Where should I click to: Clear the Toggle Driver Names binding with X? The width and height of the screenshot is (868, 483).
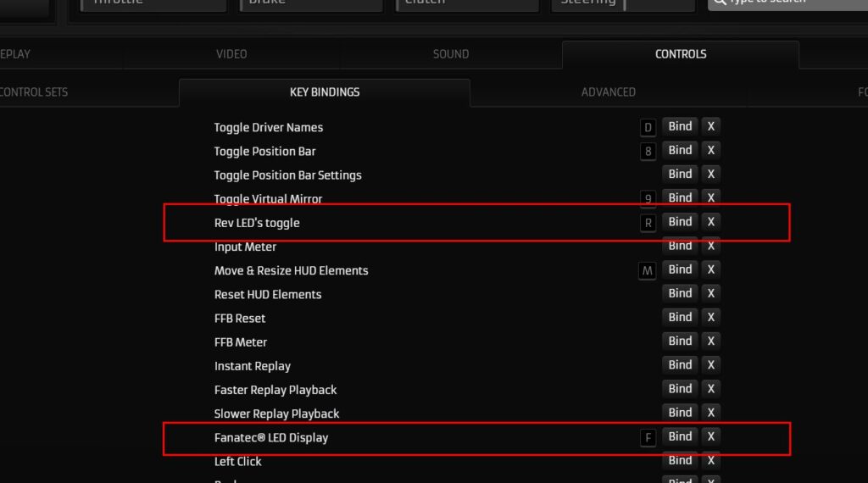pos(711,127)
